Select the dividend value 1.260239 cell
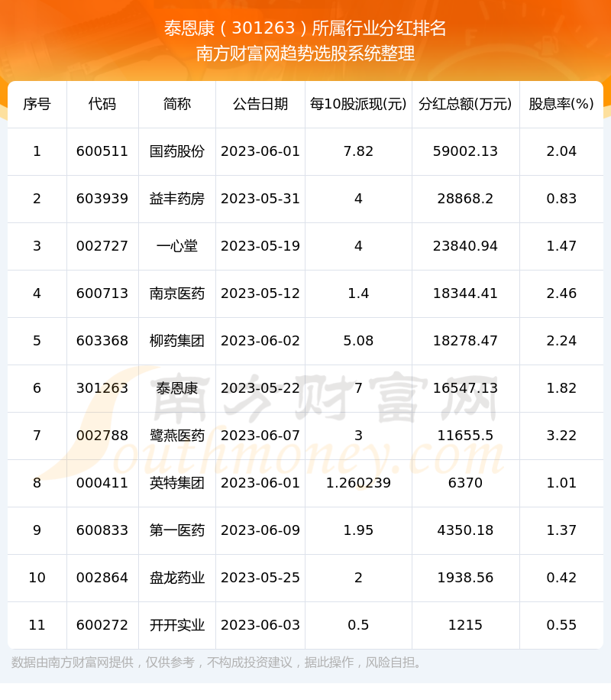The image size is (611, 700). (x=358, y=483)
